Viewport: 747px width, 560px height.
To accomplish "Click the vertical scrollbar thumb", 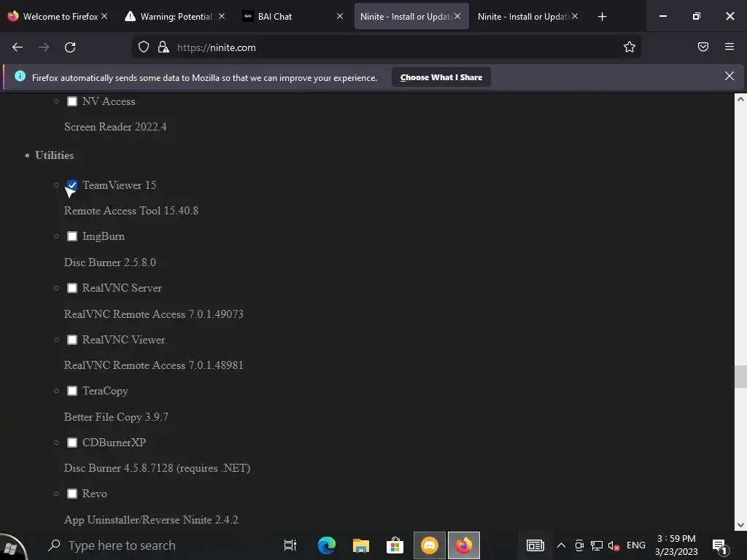I will tap(740, 377).
